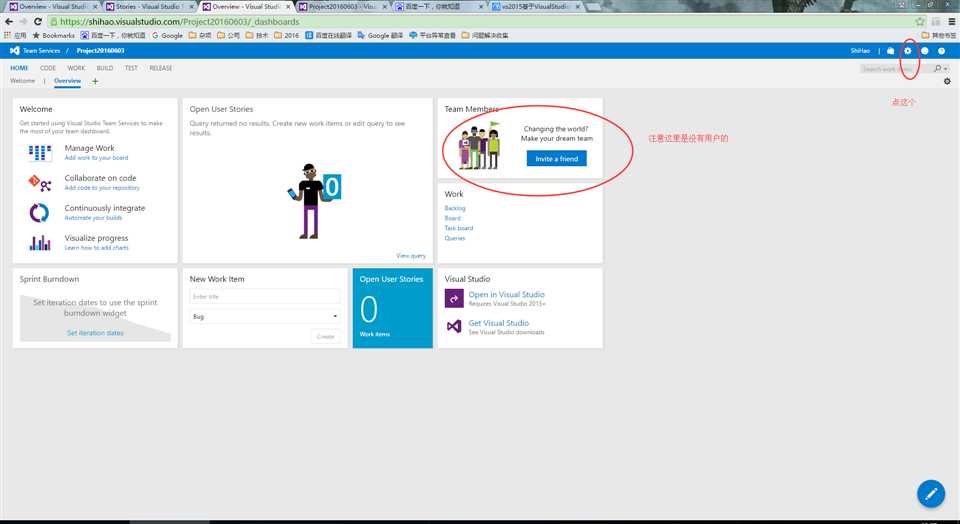Click Get Visual Studio link
This screenshot has width=960, height=524.
coord(498,323)
